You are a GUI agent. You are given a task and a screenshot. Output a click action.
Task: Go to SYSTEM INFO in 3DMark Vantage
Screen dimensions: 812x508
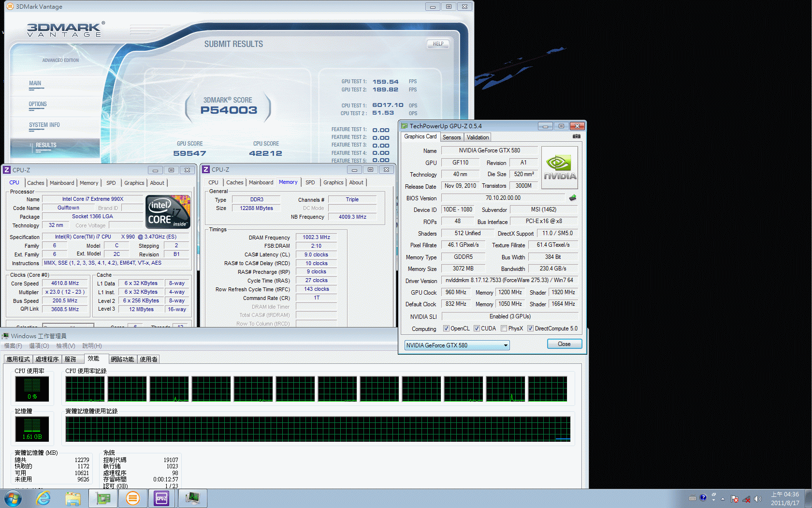[44, 125]
